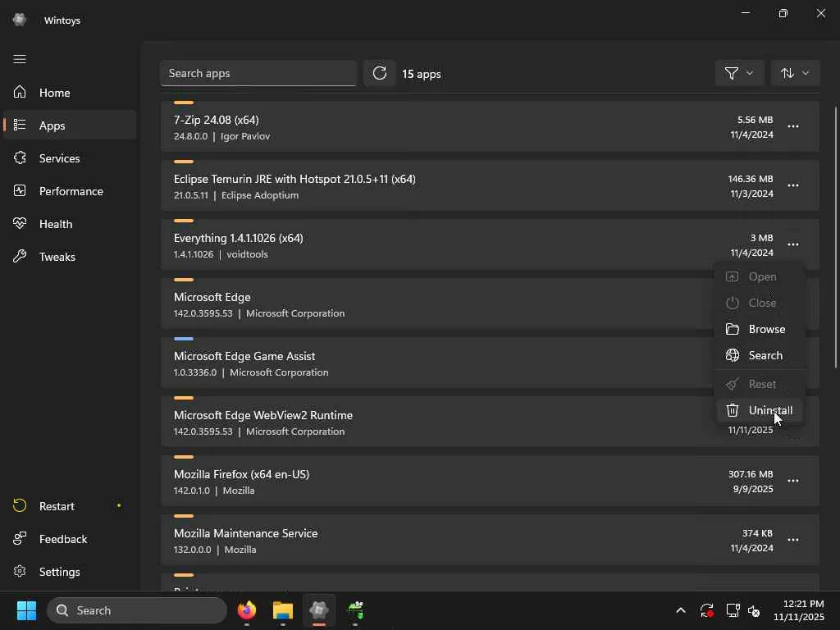
Task: Choose Uninstall in the context menu
Action: (760, 410)
